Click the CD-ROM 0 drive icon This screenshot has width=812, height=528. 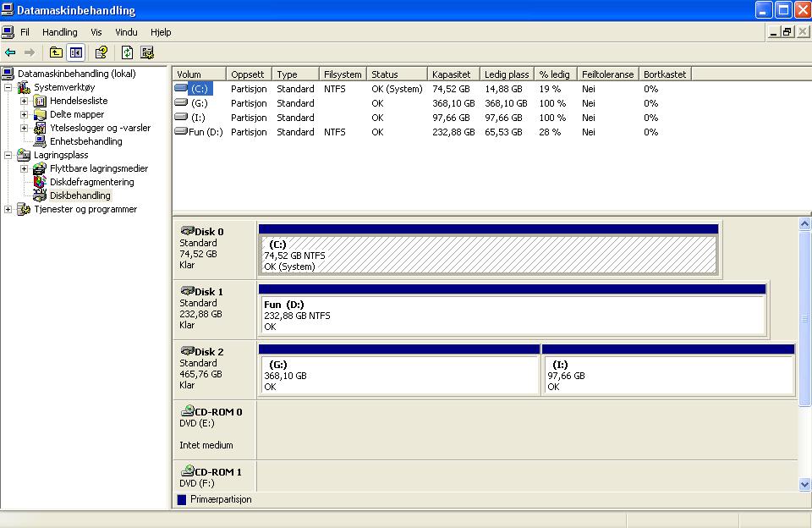coord(187,411)
